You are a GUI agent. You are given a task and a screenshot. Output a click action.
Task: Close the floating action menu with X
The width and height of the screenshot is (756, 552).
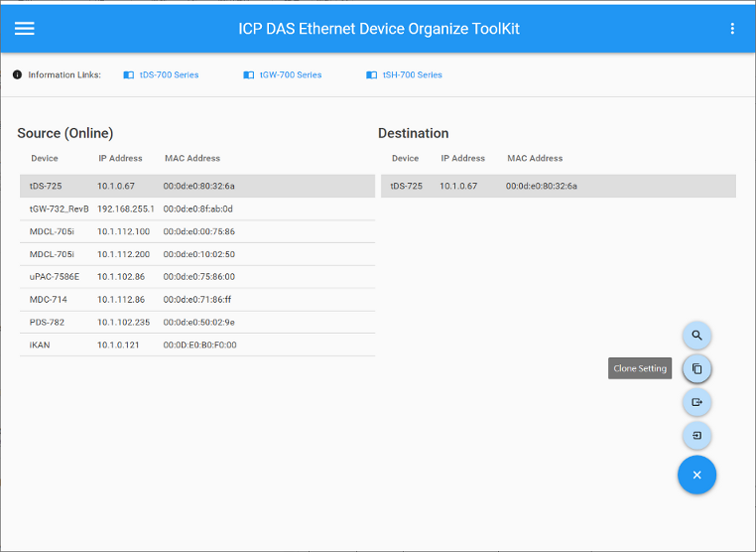696,475
